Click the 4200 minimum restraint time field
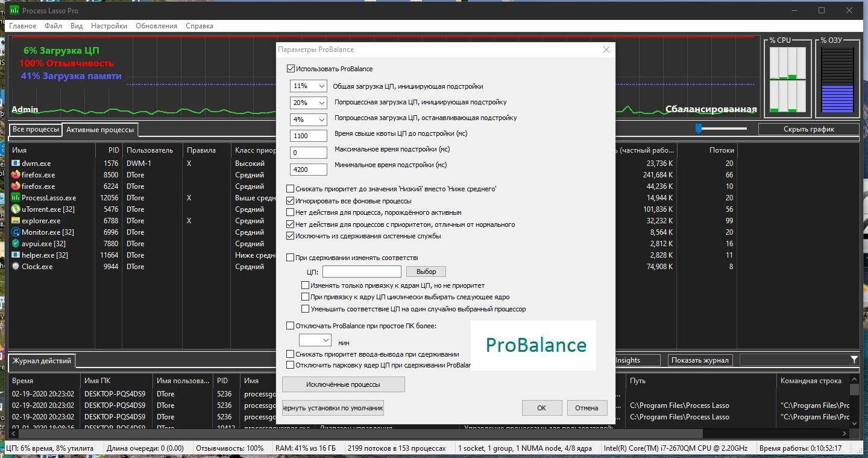The width and height of the screenshot is (868, 458). click(309, 170)
